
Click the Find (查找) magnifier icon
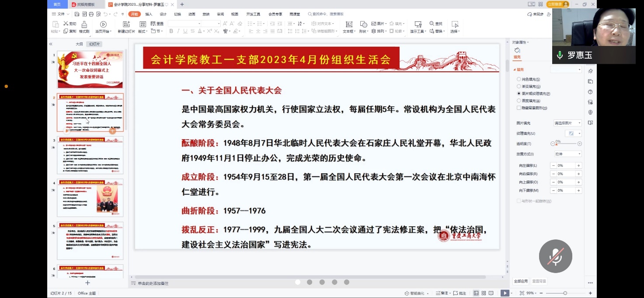432,24
